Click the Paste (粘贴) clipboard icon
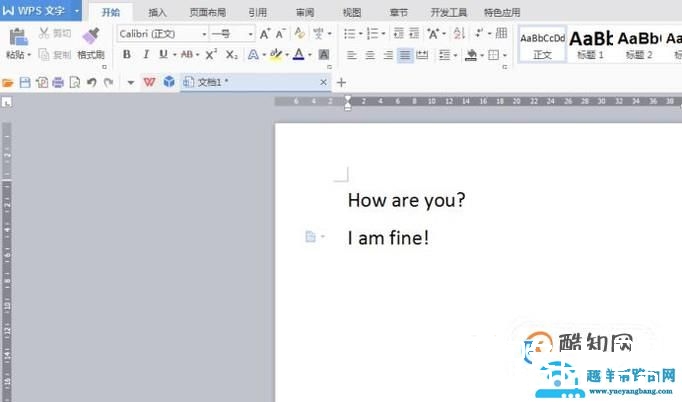This screenshot has height=402, width=682. [18, 37]
